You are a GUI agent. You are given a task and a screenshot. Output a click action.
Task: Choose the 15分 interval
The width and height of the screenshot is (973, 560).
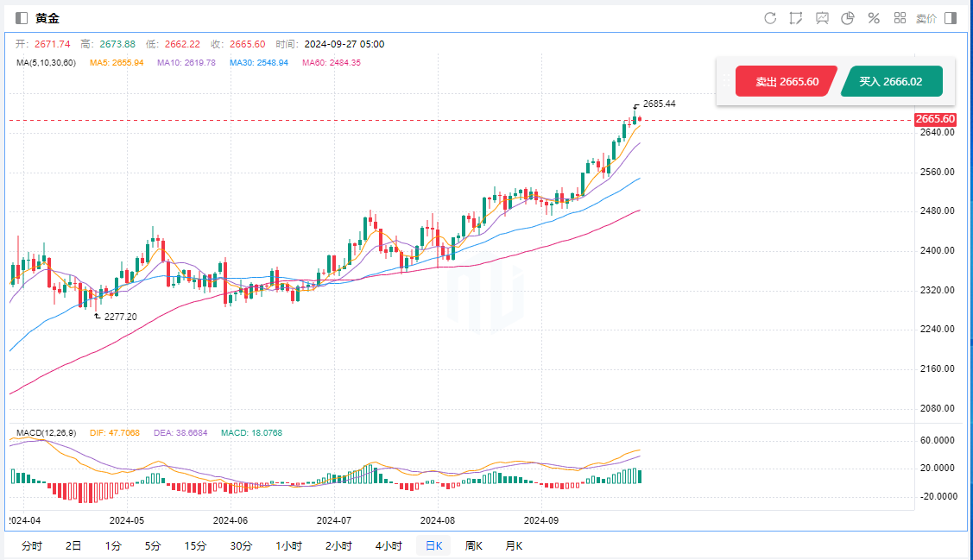point(195,546)
